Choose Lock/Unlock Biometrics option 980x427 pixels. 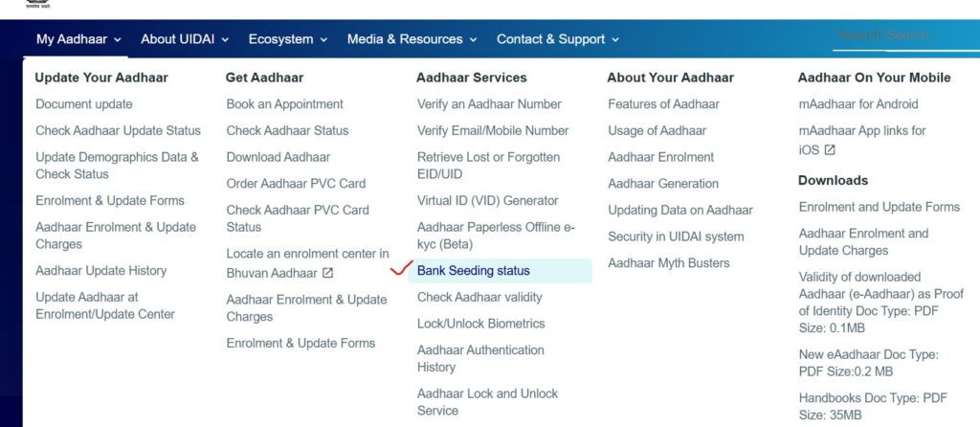point(480,324)
